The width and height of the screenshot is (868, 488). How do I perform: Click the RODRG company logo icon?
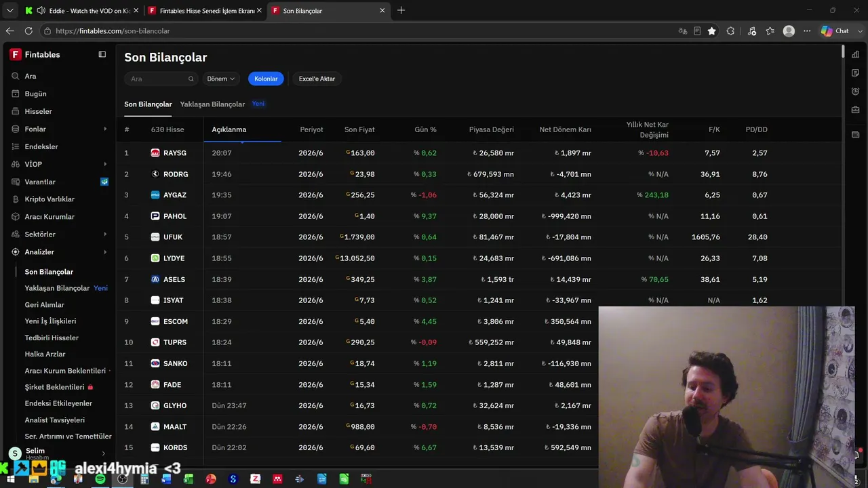tap(155, 174)
